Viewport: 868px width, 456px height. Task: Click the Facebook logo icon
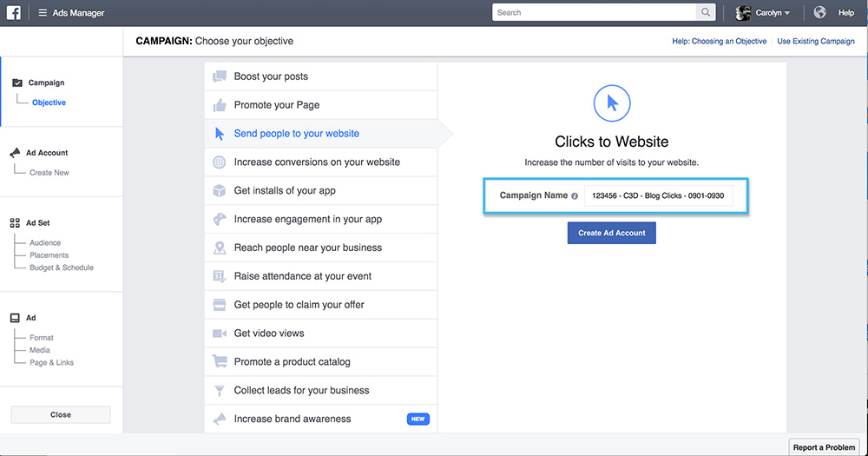pyautogui.click(x=14, y=12)
